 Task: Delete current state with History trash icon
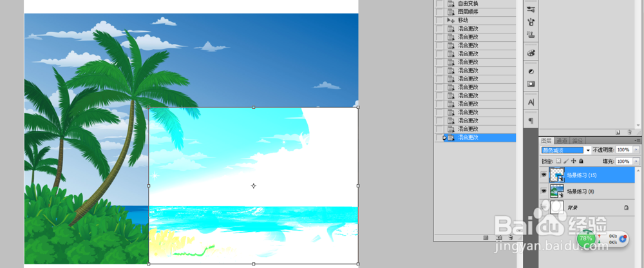[x=511, y=238]
